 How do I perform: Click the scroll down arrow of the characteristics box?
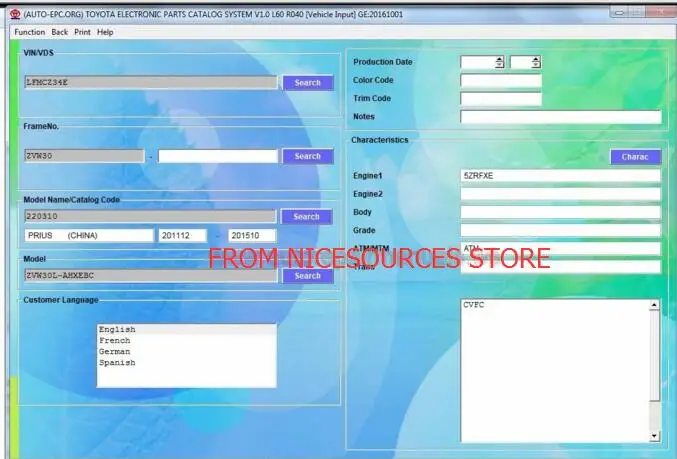pos(654,436)
